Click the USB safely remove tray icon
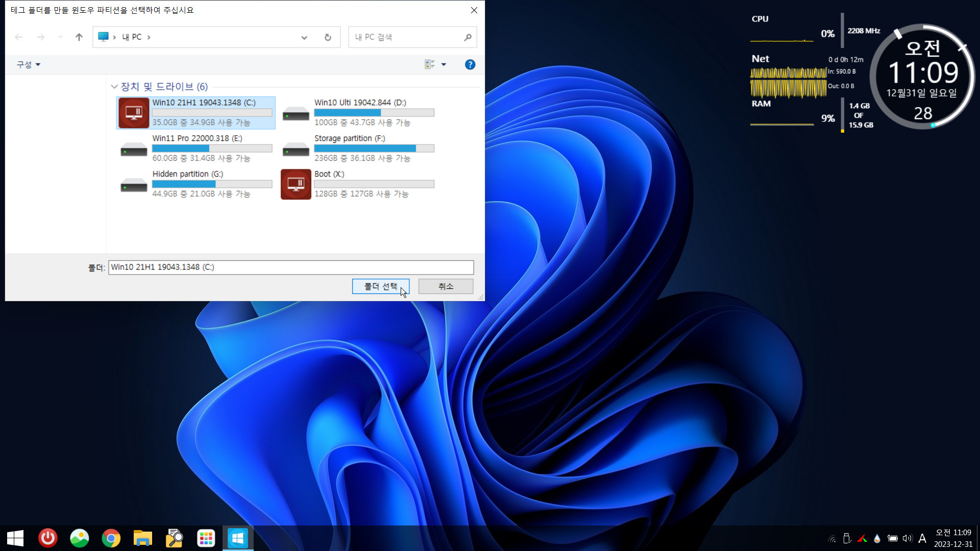The width and height of the screenshot is (980, 551). click(847, 538)
